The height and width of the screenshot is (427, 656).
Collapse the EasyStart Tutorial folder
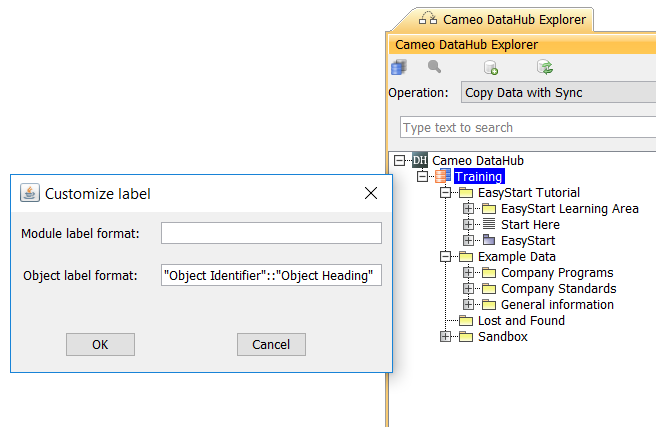[x=446, y=192]
